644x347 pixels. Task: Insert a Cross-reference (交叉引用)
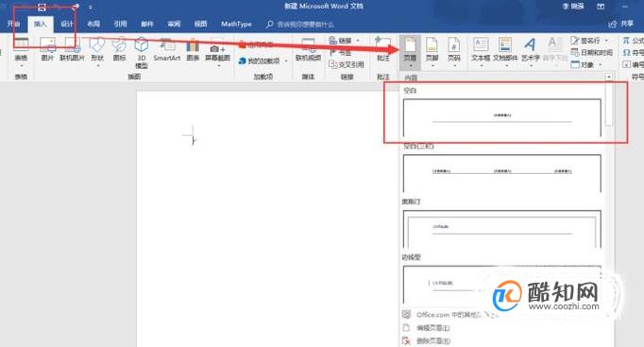click(x=347, y=64)
